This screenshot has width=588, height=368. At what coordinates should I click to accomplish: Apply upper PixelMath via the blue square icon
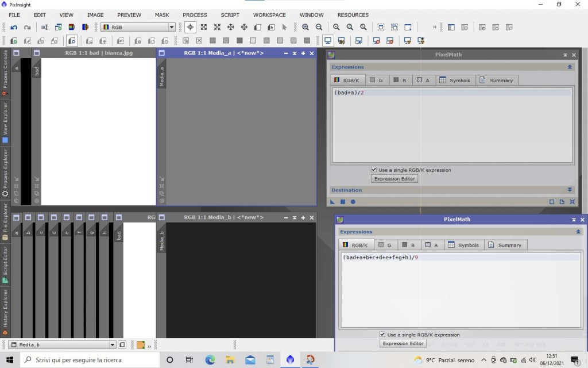pyautogui.click(x=343, y=202)
